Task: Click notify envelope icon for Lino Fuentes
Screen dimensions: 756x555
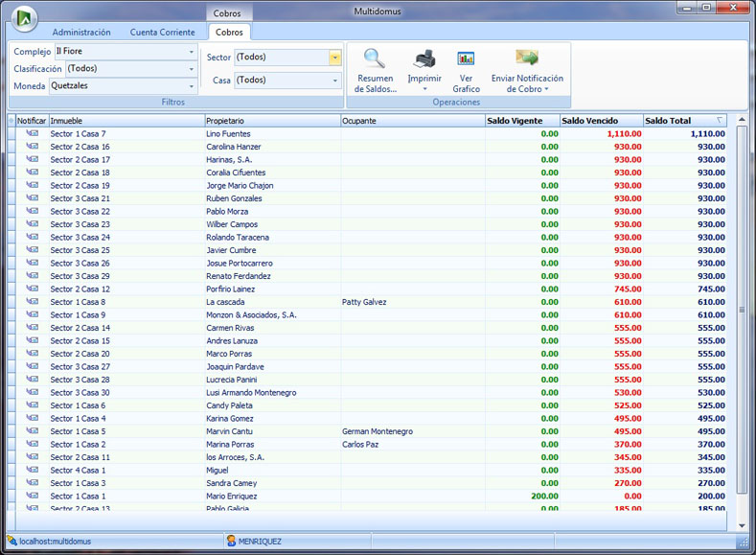Action: [x=33, y=134]
